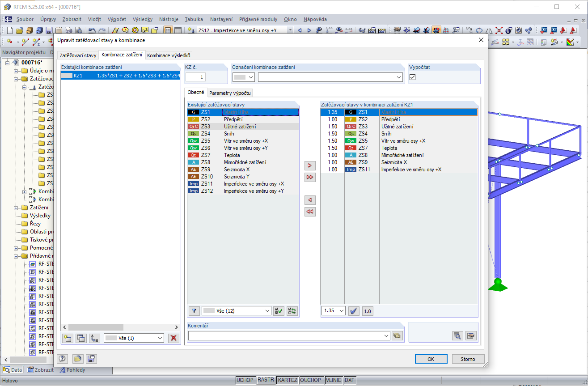This screenshot has height=386, width=588.
Task: Open the combination type color dropdown
Action: point(251,77)
